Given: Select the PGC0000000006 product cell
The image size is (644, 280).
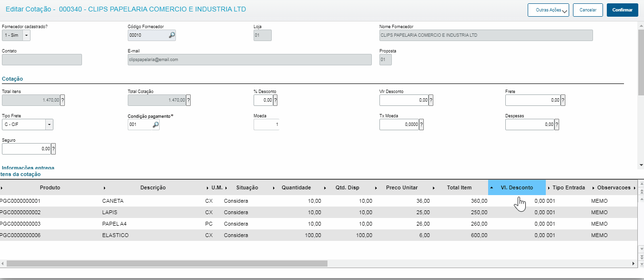Looking at the screenshot, I should [x=50, y=235].
